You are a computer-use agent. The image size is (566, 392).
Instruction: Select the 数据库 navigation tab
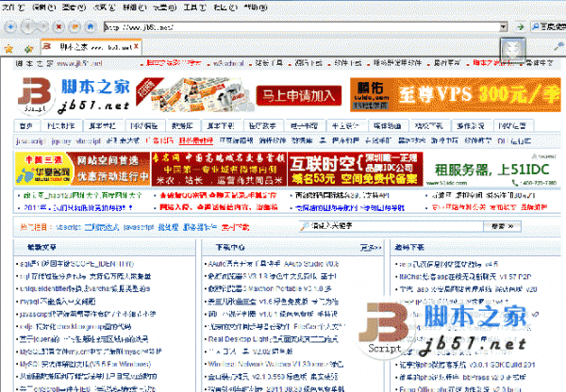pos(182,126)
